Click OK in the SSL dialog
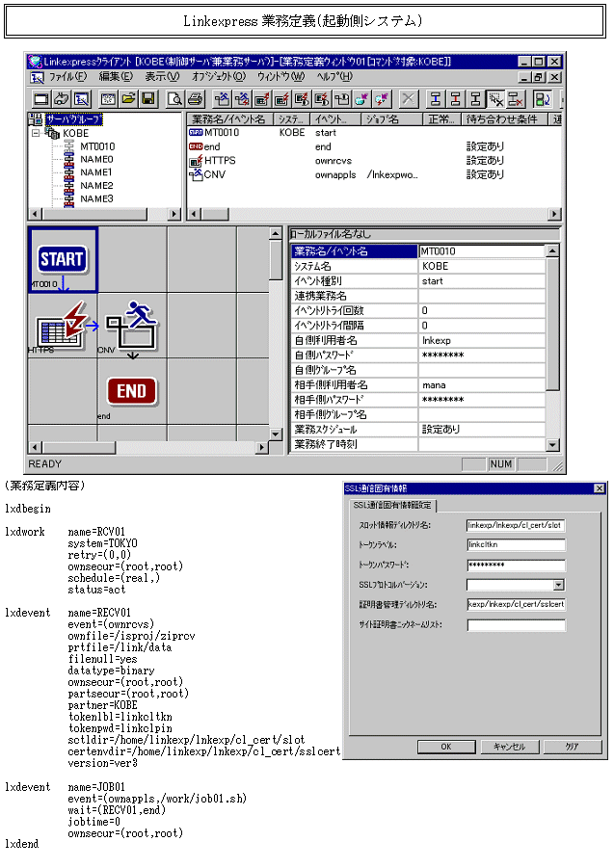This screenshot has width=614, height=868. pyautogui.click(x=446, y=747)
